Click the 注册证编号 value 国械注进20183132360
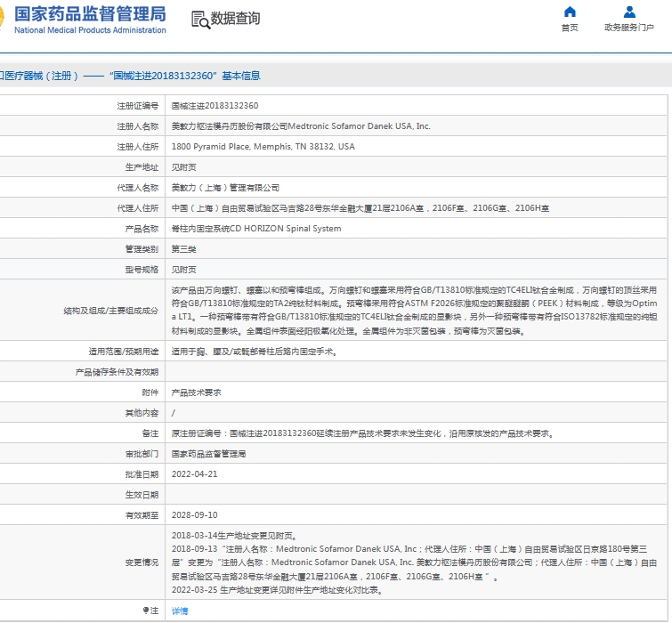 tap(215, 105)
